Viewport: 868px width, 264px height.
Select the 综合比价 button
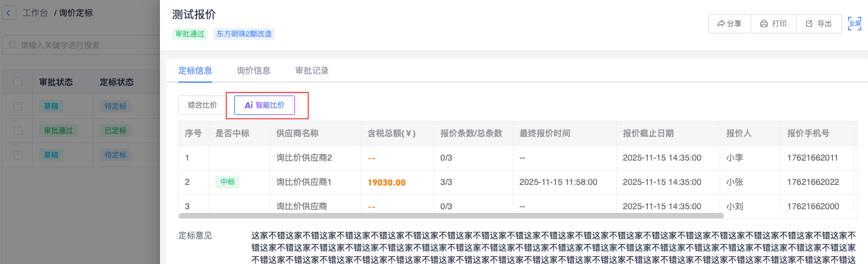click(203, 105)
